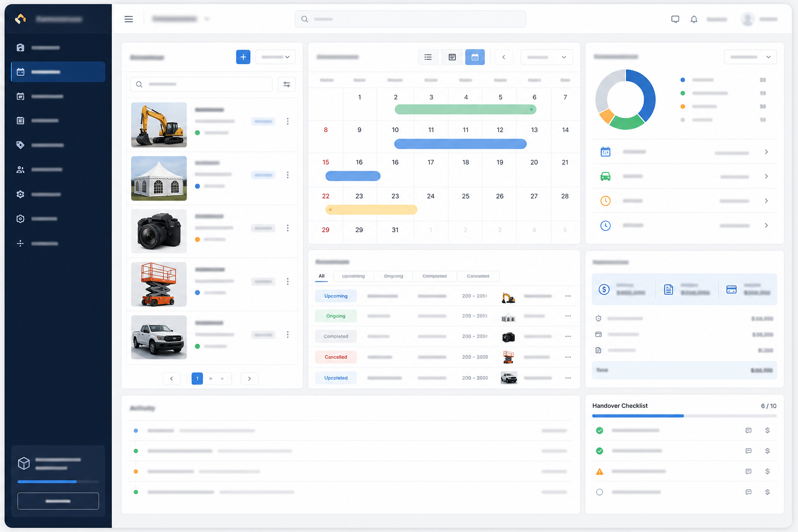
Task: Click the user avatar in header
Action: pos(748,19)
